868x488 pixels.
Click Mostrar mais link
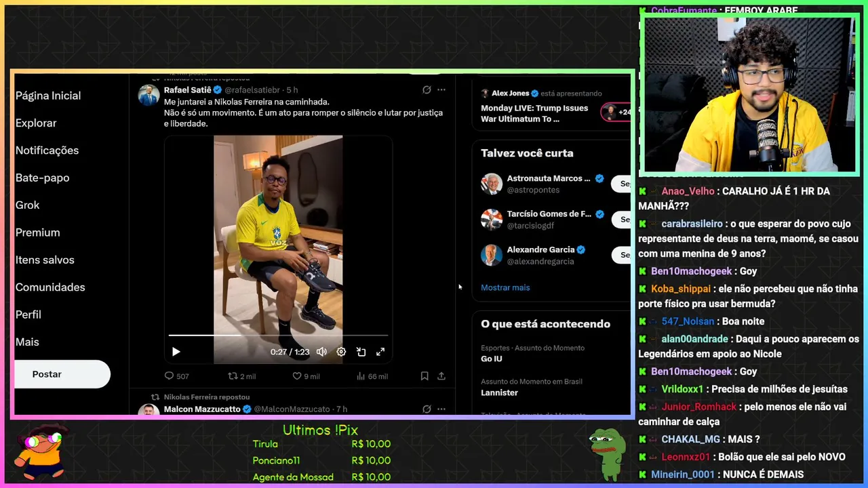[x=505, y=287]
